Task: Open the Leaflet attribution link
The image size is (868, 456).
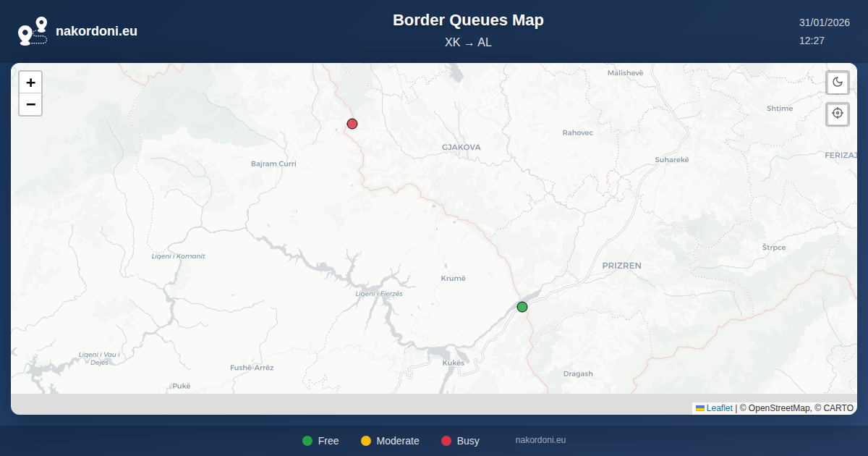Action: click(719, 408)
